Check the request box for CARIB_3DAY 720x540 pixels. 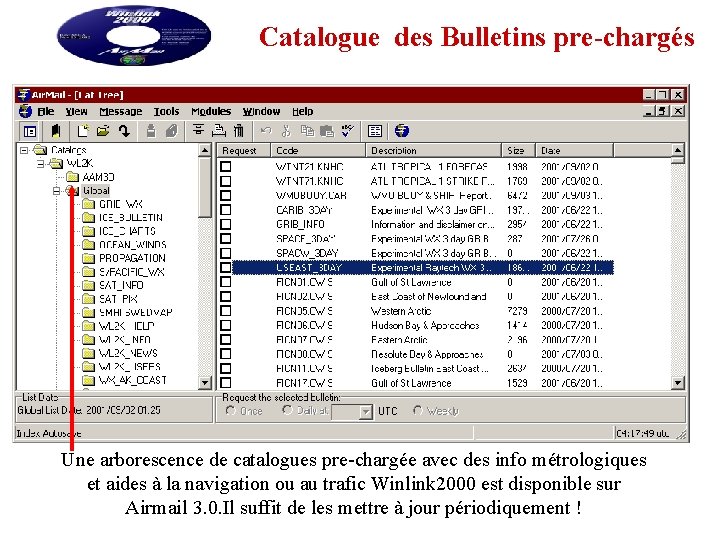(225, 210)
